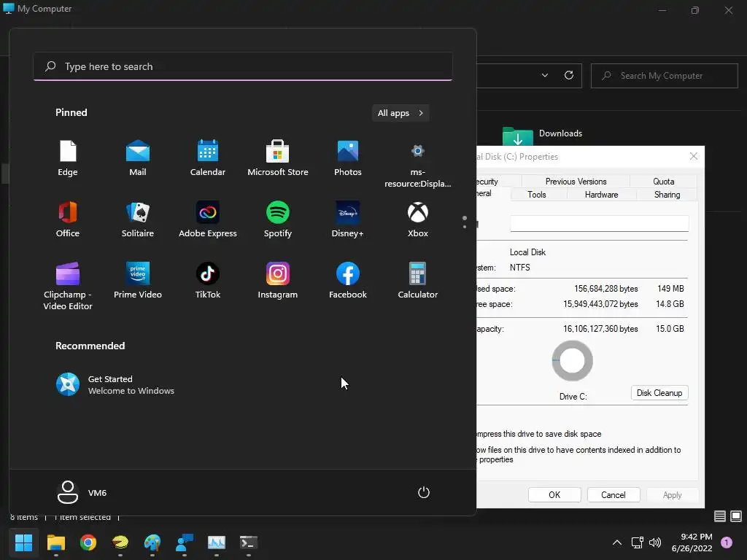Open the Calendar app
Viewport: 747px width, 560px height.
(208, 158)
